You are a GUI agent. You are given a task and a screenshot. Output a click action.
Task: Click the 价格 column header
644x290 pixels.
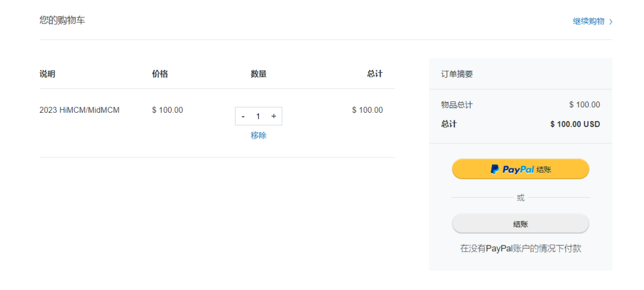pyautogui.click(x=160, y=74)
